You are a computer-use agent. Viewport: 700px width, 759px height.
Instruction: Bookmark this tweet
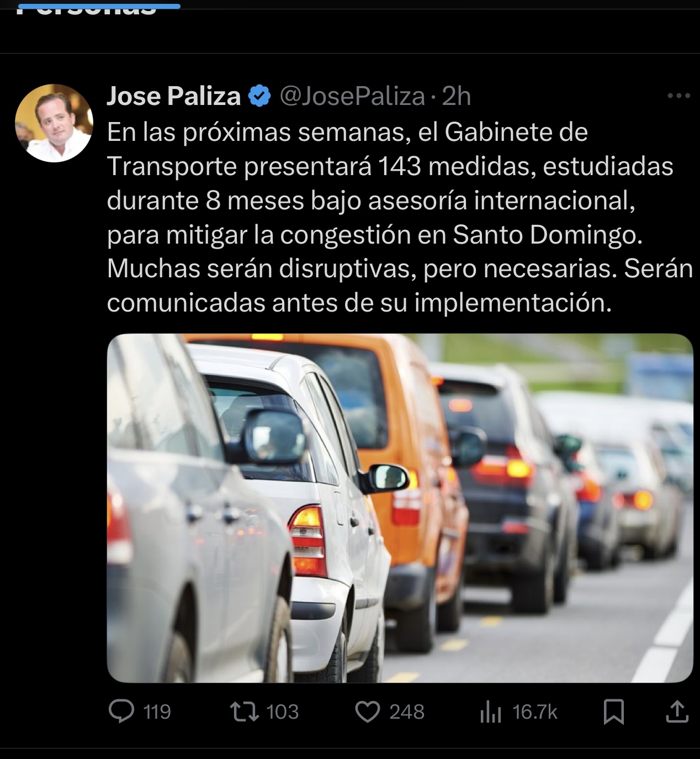pos(613,711)
